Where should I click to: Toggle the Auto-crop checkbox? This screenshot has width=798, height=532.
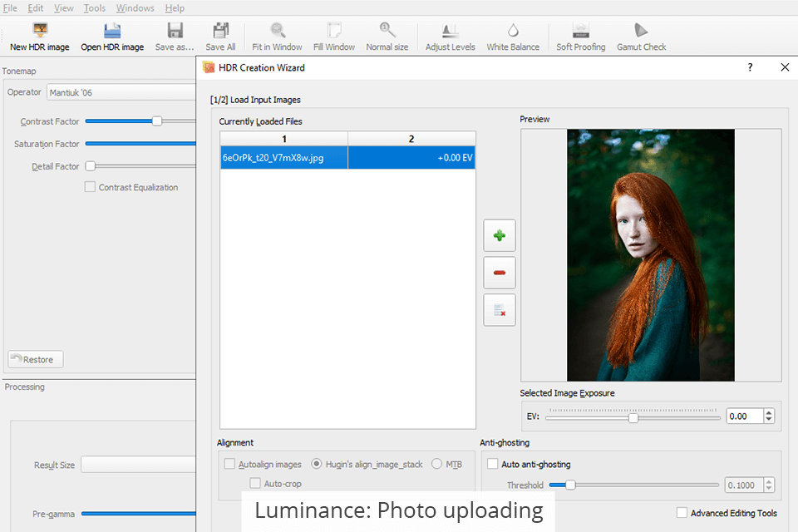pos(255,483)
